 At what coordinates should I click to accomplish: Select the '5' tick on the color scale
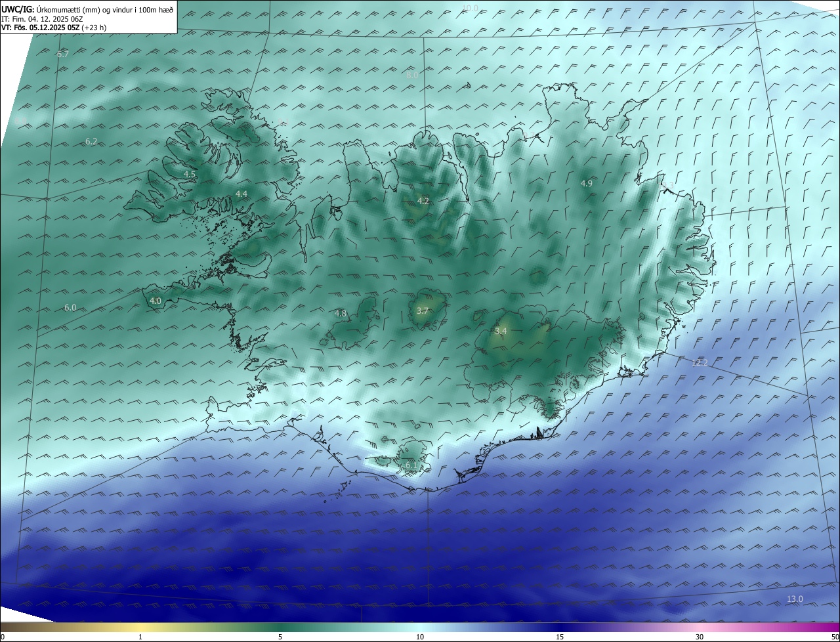pos(280,637)
